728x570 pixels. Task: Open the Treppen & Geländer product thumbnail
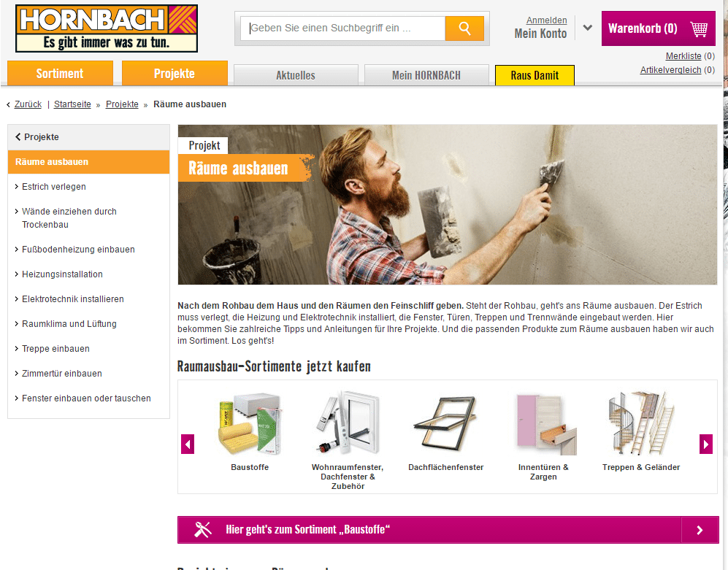641,423
